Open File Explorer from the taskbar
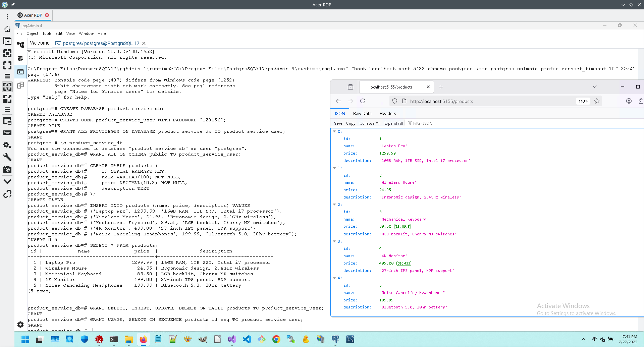Image resolution: width=644 pixels, height=347 pixels. pos(128,339)
